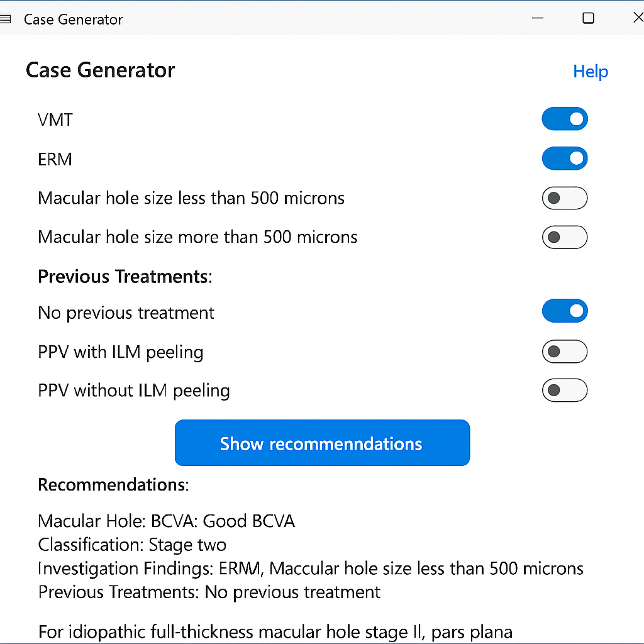Enable macular hole size less than 500 microns
This screenshot has width=644, height=644.
pos(564,198)
